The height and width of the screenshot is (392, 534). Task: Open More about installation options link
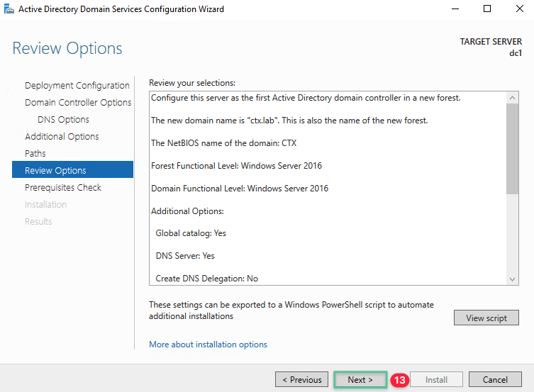[x=208, y=345]
